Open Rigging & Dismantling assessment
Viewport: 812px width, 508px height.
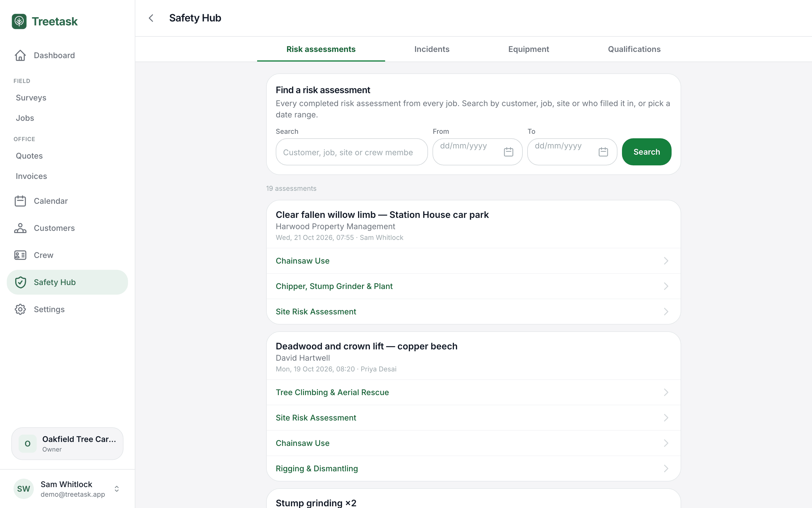[473, 468]
